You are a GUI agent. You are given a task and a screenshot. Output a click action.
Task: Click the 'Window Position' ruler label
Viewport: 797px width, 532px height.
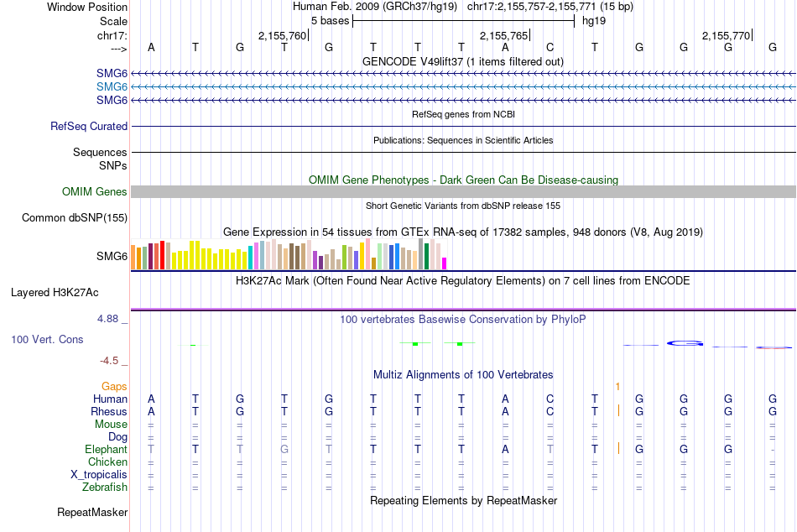(x=87, y=7)
